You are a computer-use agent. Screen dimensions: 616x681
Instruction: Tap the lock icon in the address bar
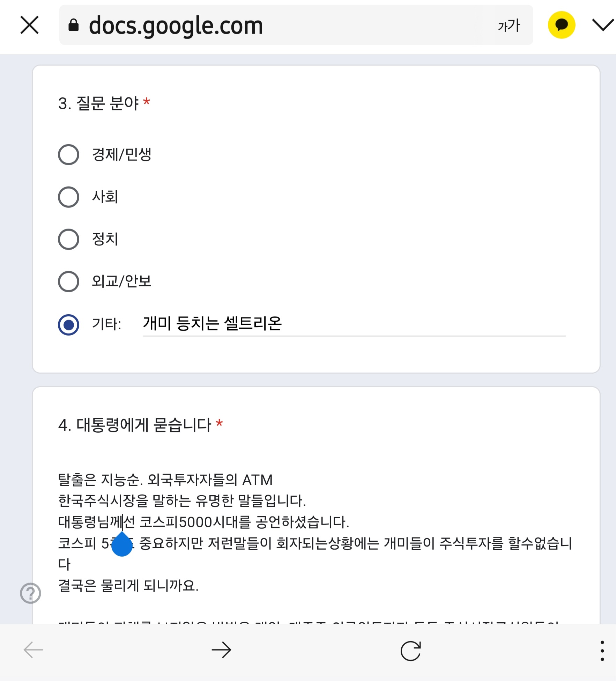click(73, 25)
